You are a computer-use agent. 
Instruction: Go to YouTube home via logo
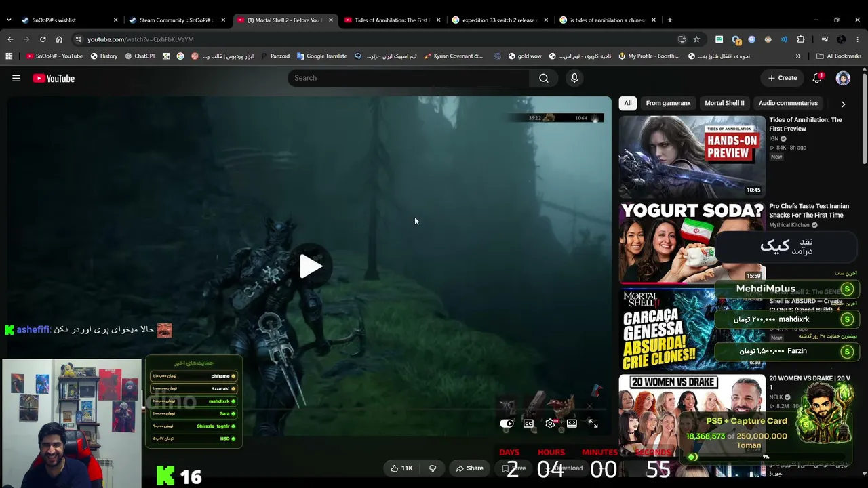[54, 79]
